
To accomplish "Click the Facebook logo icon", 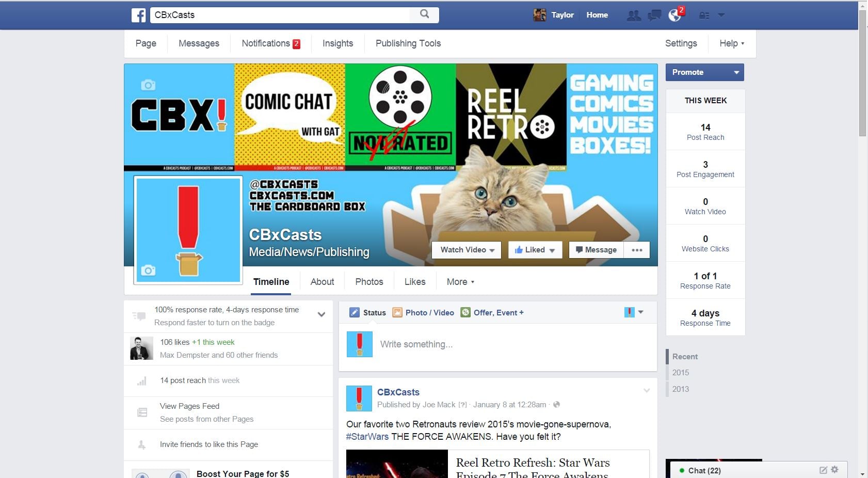I will [138, 15].
